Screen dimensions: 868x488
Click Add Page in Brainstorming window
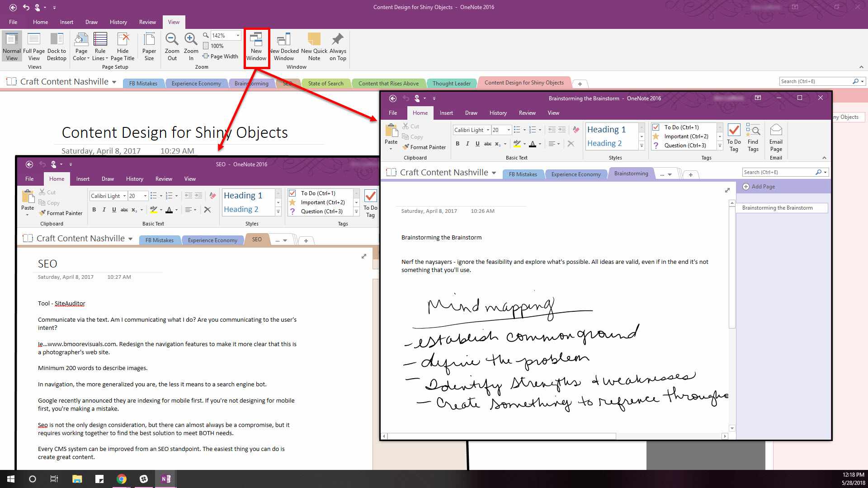759,187
